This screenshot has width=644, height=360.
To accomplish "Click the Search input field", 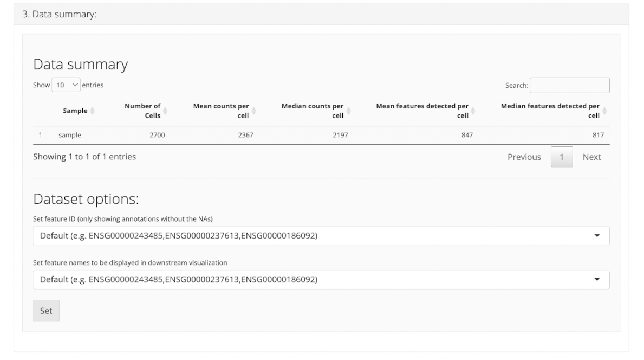I will tap(569, 85).
